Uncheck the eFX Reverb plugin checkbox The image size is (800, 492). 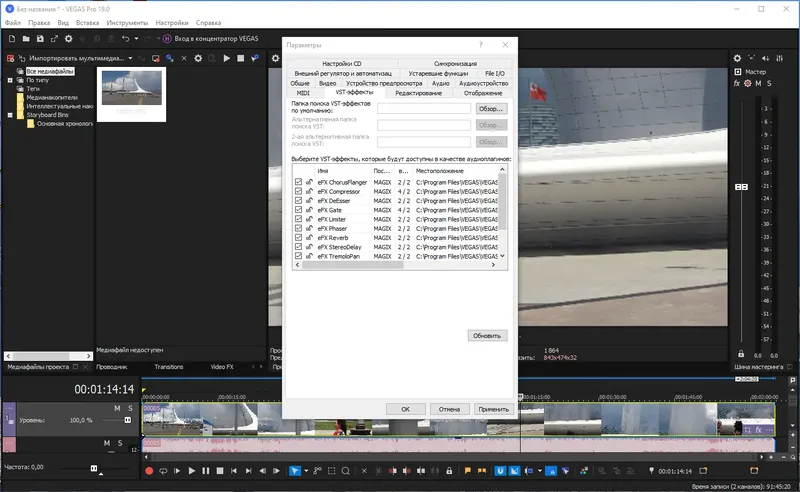click(298, 237)
